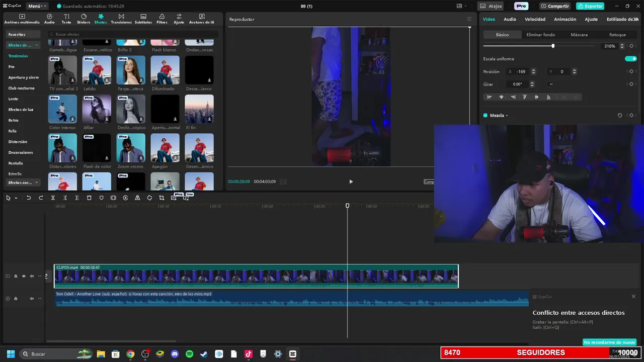The height and width of the screenshot is (362, 644).
Task: Open the Retoque sub-tab
Action: (x=617, y=35)
